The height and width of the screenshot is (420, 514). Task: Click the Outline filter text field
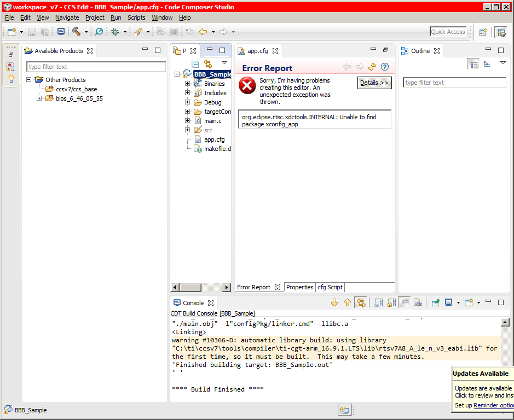(454, 83)
